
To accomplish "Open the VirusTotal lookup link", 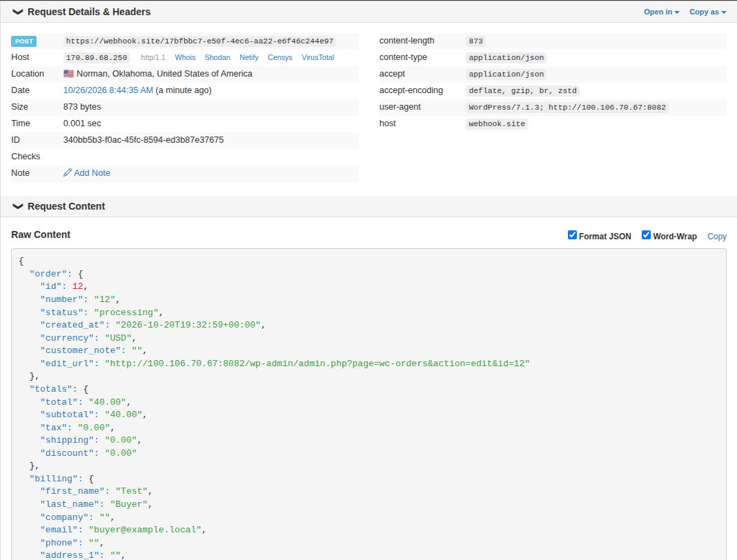I will pyautogui.click(x=317, y=57).
